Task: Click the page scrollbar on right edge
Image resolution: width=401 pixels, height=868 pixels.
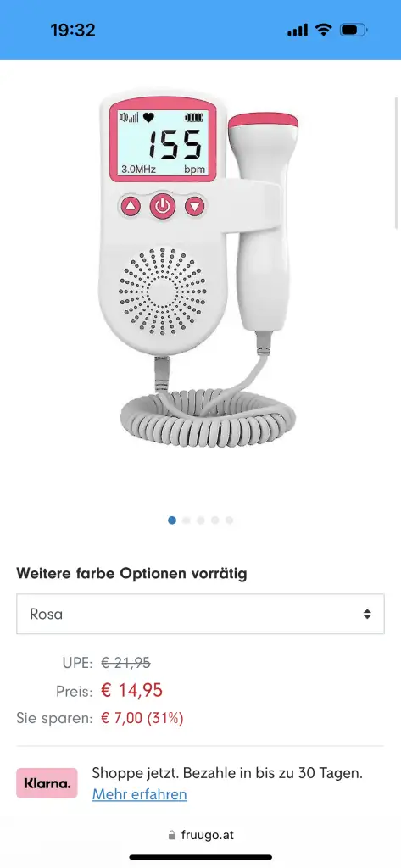Action: 397,162
